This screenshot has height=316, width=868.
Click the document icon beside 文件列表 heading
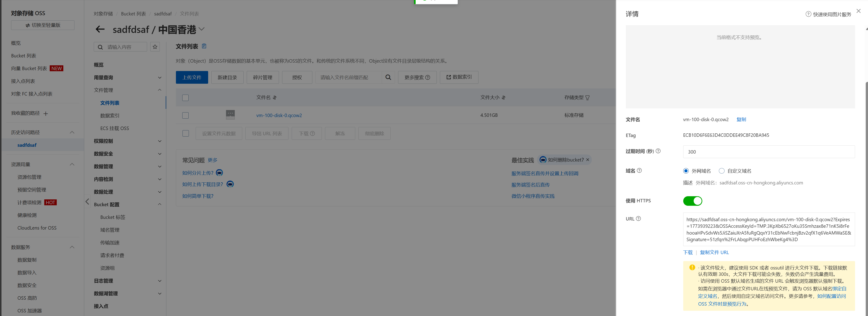click(x=204, y=46)
